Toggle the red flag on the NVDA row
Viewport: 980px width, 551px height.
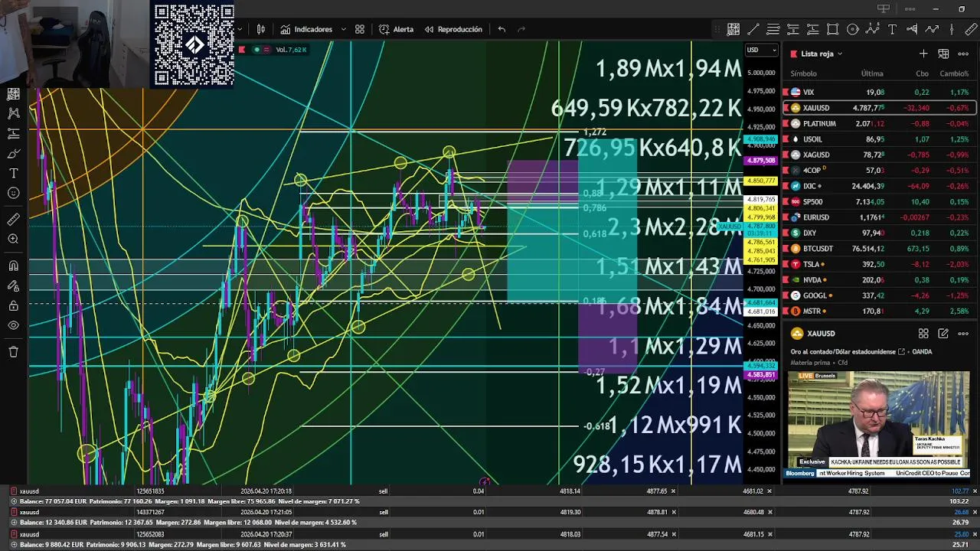click(x=786, y=280)
